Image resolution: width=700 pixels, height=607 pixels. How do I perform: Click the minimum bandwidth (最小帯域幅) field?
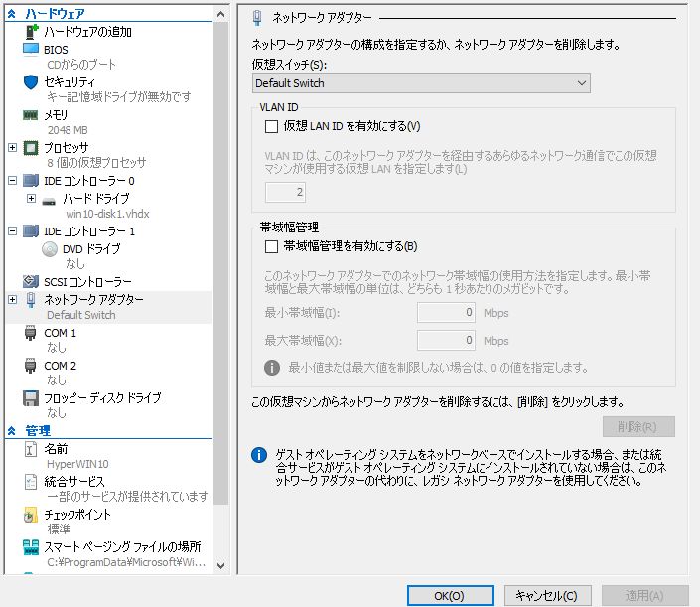click(446, 312)
